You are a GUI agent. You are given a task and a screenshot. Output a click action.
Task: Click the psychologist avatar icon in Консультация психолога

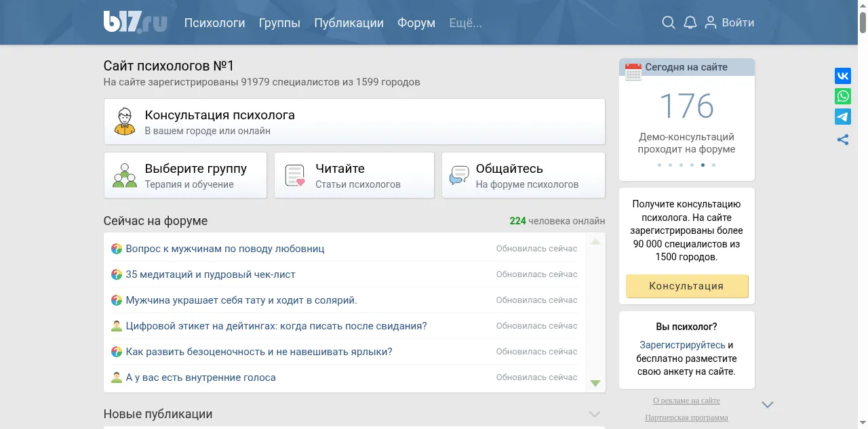124,121
